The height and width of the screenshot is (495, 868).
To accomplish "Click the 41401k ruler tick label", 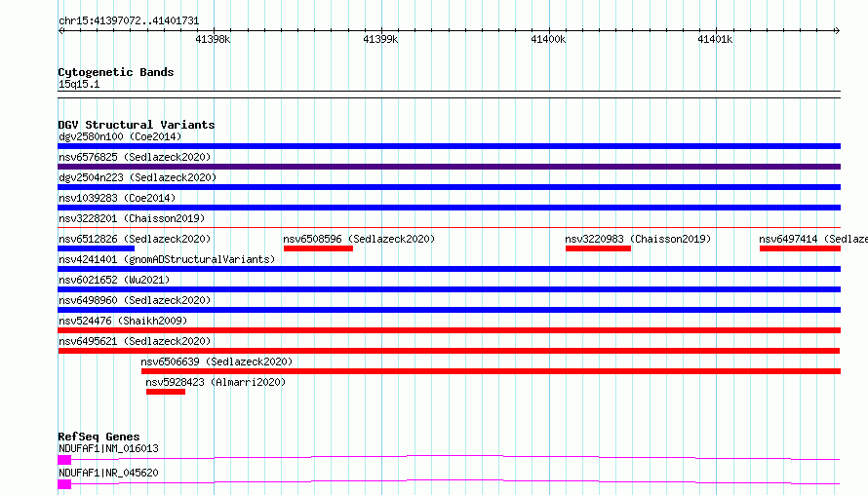I will coord(715,39).
